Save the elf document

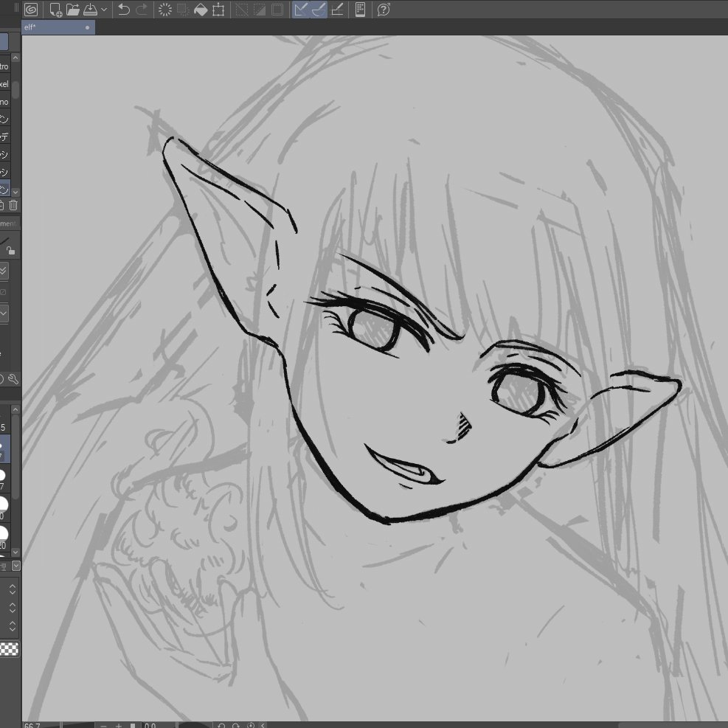coord(90,10)
